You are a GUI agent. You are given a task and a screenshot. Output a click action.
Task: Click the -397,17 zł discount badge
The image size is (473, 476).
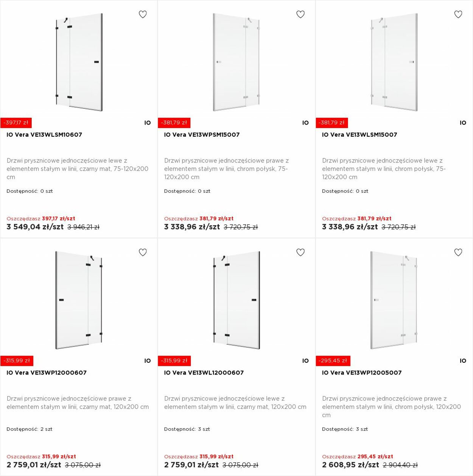point(16,123)
